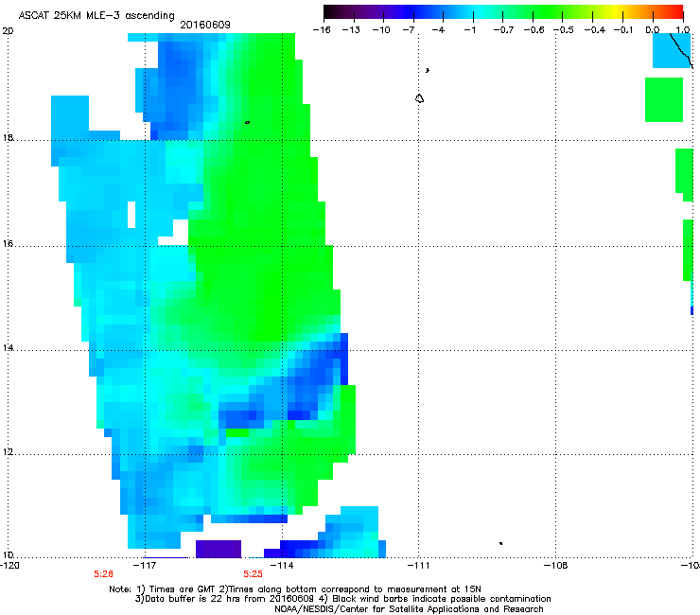Screen dimensions: 700x615
Task: Click longitude label -120
Action: click(x=9, y=566)
